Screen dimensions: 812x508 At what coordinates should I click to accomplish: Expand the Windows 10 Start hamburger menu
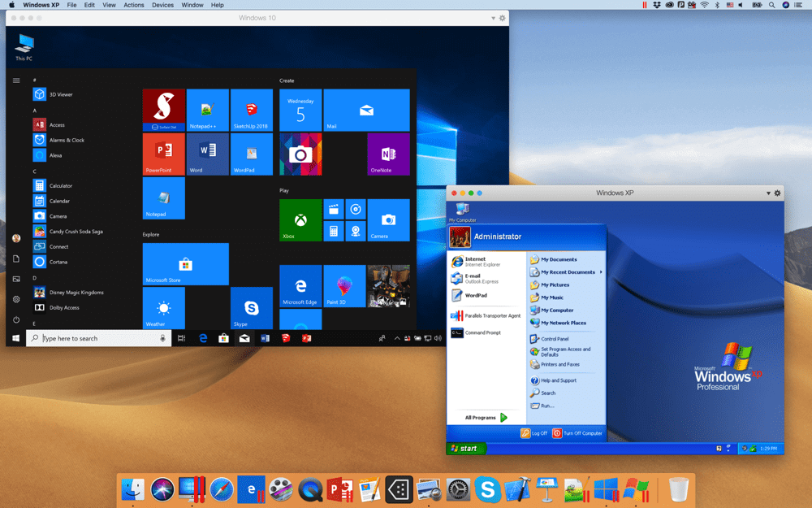[16, 80]
